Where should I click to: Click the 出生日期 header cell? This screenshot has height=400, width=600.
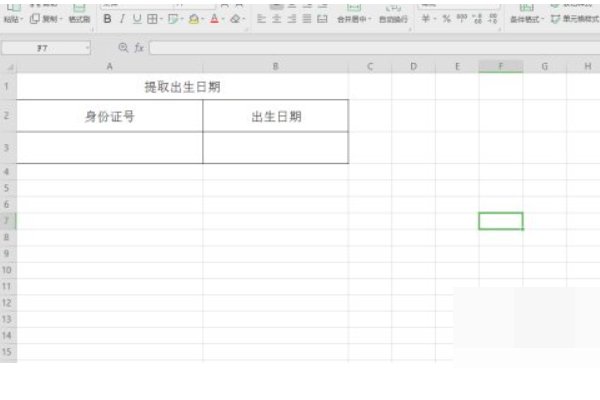[276, 116]
